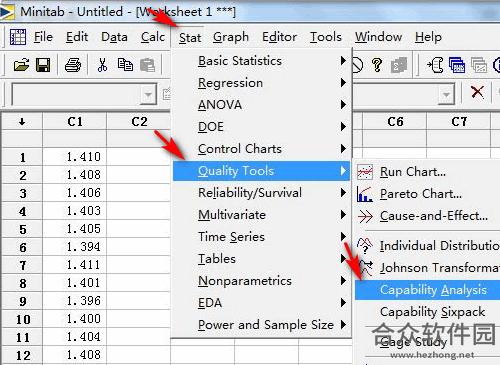Click cell containing 1.400
The width and height of the screenshot is (500, 365).
point(75,319)
